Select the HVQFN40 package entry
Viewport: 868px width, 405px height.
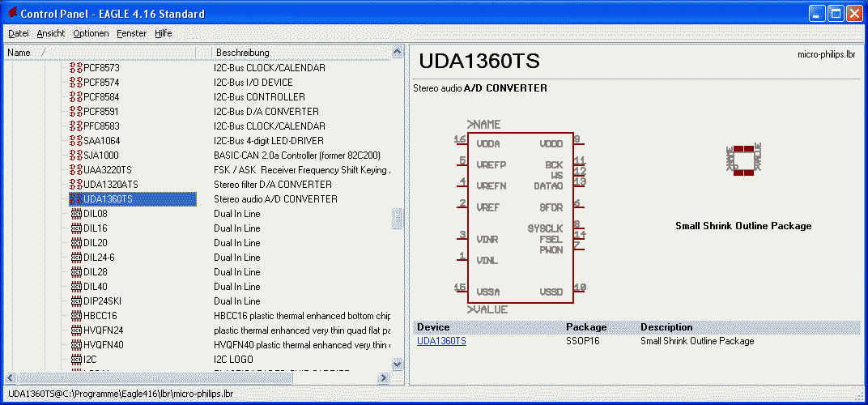point(104,344)
